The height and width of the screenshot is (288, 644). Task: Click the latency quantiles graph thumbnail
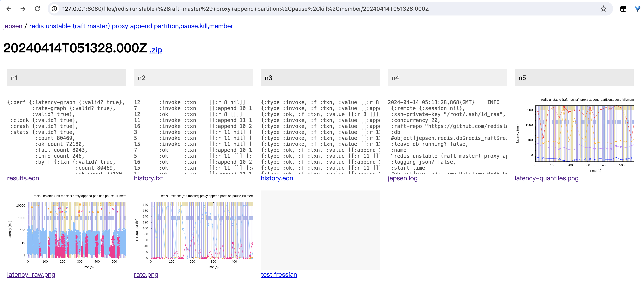[574, 134]
